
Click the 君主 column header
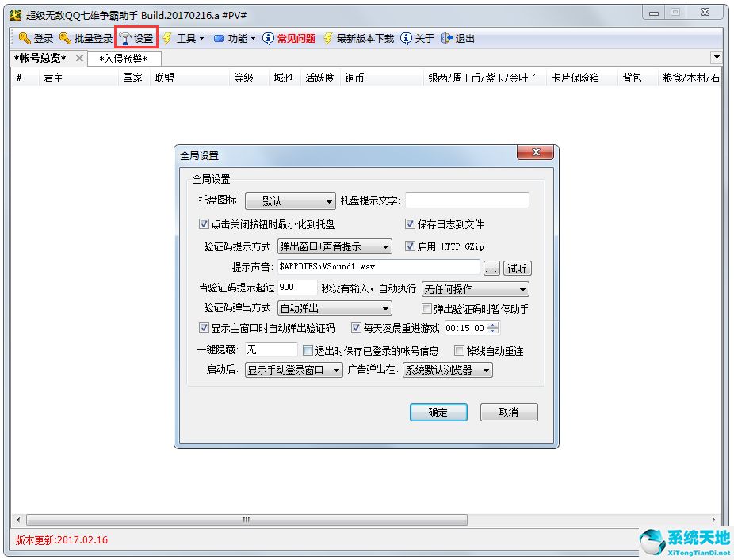[78, 78]
